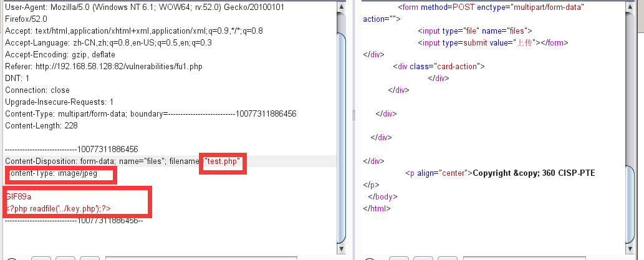Click the Accept: text/html header line
The width and height of the screenshot is (644, 260).
(134, 31)
